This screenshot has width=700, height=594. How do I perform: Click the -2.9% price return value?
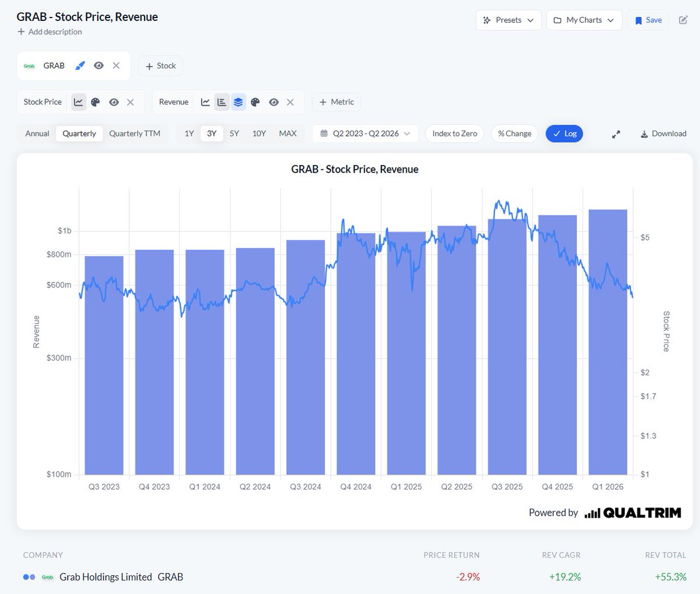point(468,577)
